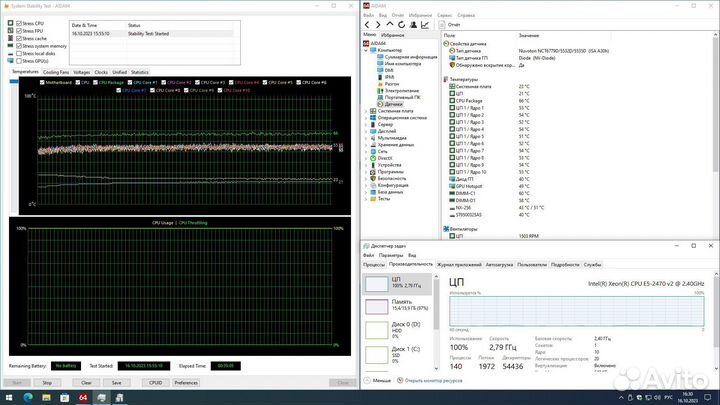Switch to the Clocks tab
This screenshot has height=405, width=720.
[x=101, y=72]
